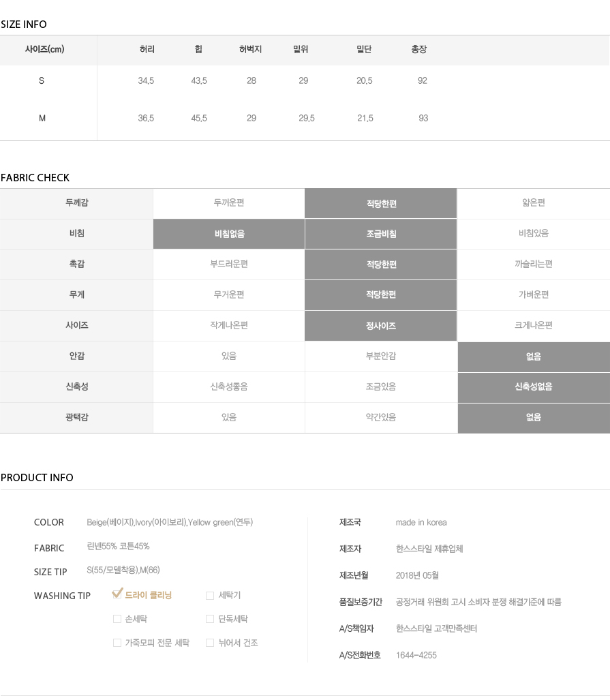Tick the 가죽모피 전문 세탁 checkbox
This screenshot has height=700, width=610.
point(117,643)
